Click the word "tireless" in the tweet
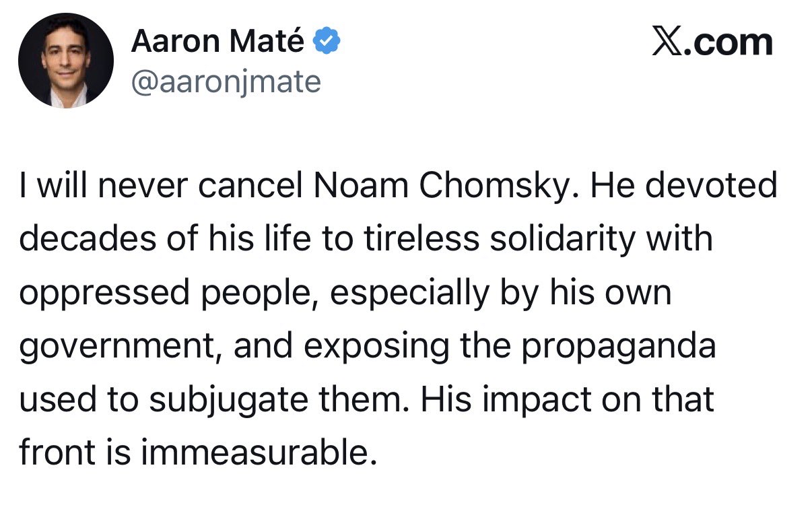 tap(413, 240)
